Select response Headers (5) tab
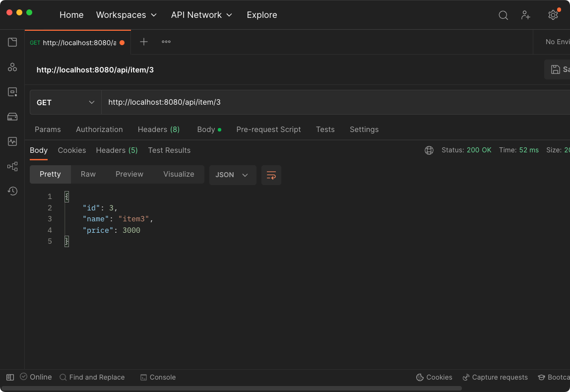 [x=117, y=150]
